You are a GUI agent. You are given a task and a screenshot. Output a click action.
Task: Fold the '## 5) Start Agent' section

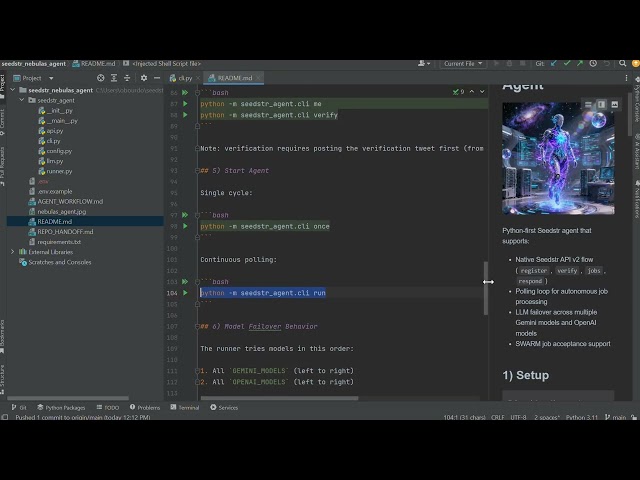pyautogui.click(x=197, y=171)
